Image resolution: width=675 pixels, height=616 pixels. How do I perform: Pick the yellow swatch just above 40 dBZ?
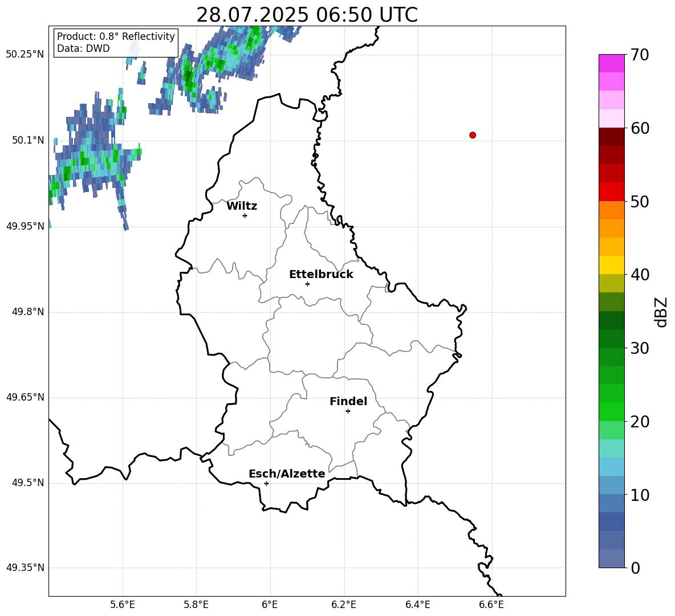pos(612,265)
